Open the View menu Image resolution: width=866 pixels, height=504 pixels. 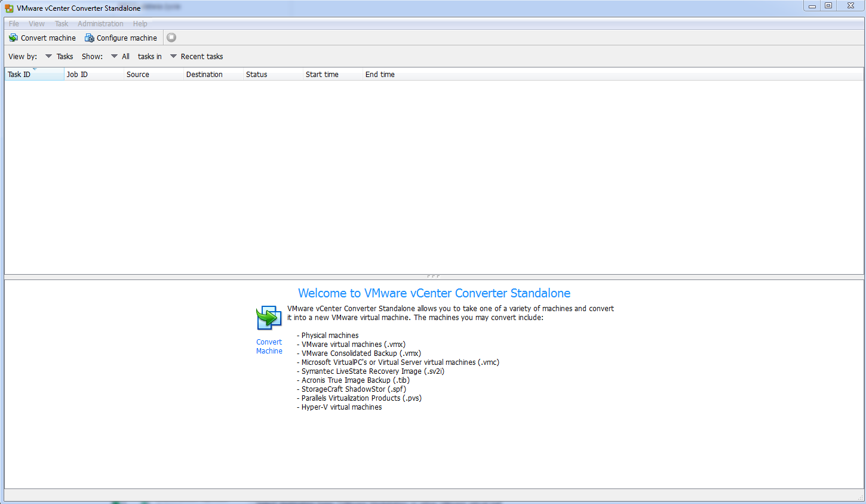click(36, 24)
